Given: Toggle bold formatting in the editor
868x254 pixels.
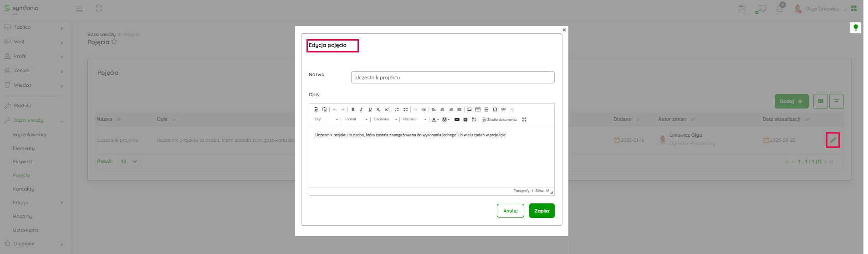Looking at the screenshot, I should 353,109.
